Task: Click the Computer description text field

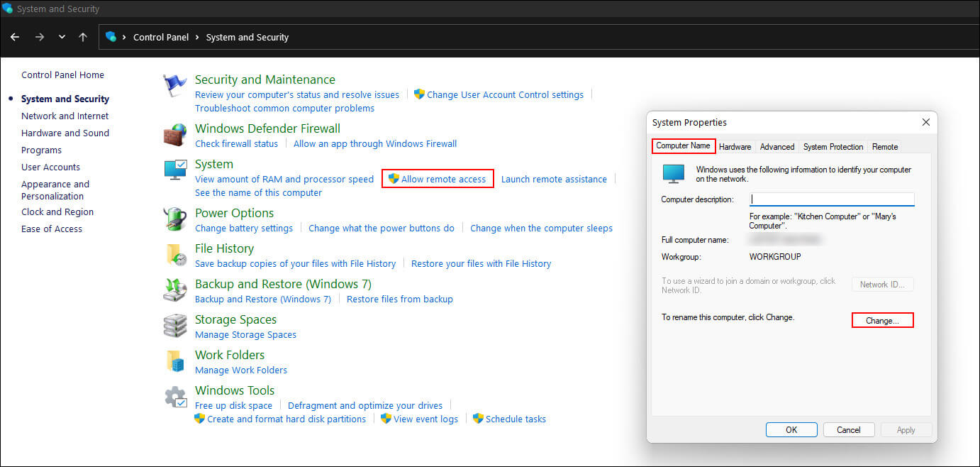Action: point(832,199)
